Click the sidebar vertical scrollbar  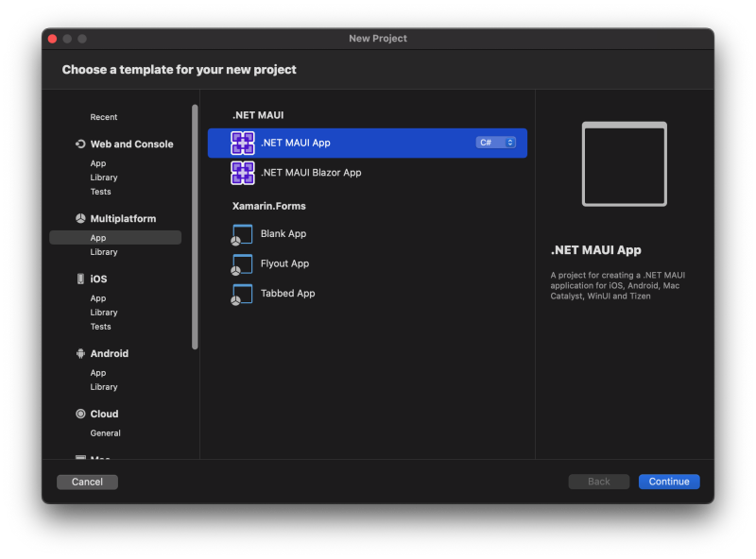[x=195, y=227]
